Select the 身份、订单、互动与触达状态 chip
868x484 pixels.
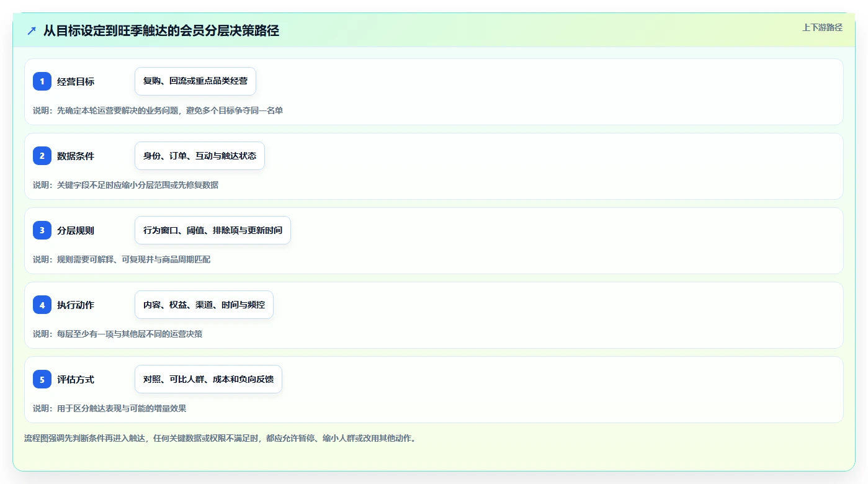tap(200, 156)
